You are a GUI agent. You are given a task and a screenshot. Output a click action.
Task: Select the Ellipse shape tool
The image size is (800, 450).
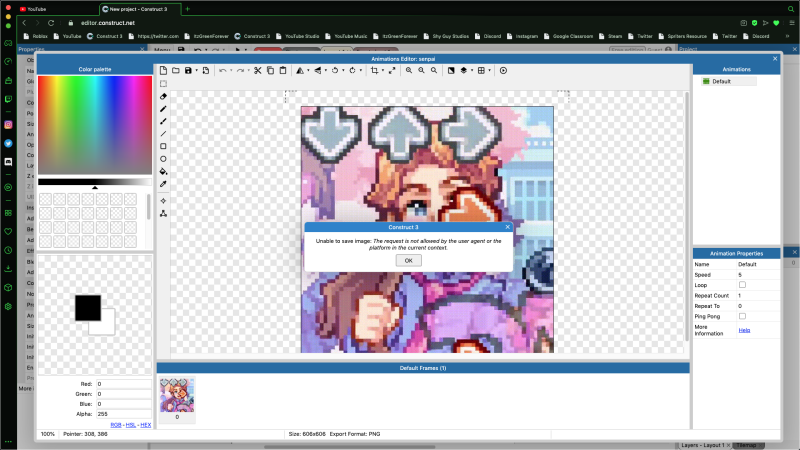click(163, 159)
